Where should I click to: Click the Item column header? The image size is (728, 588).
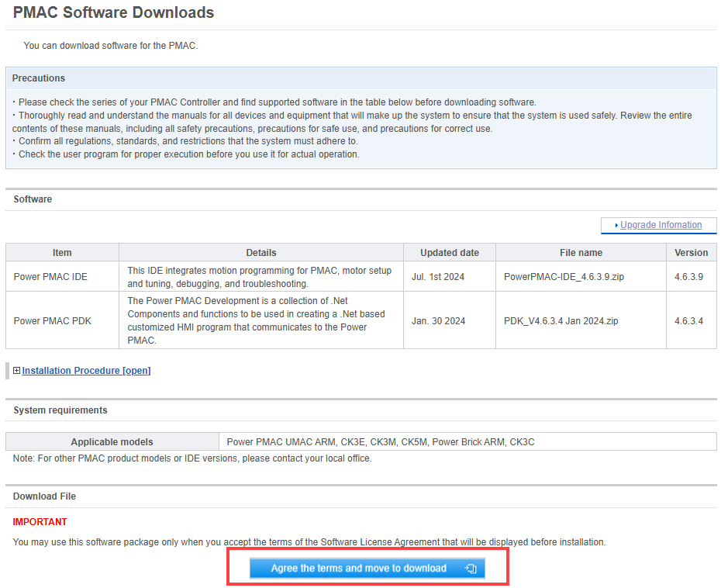click(x=62, y=253)
